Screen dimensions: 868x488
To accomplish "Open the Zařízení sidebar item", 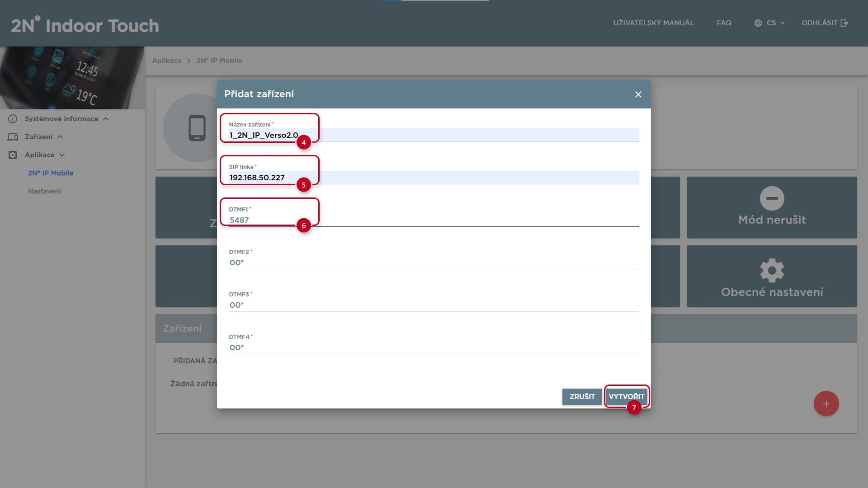I will point(39,137).
